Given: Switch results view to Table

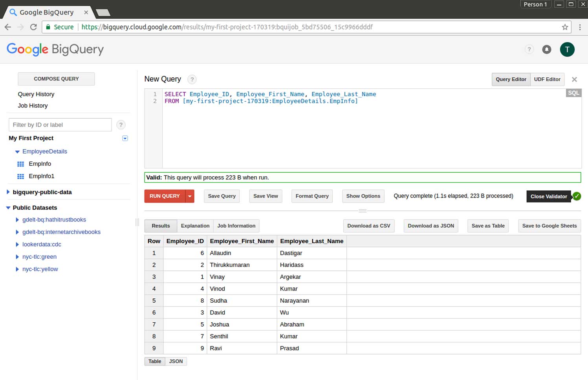Looking at the screenshot, I should [x=155, y=361].
